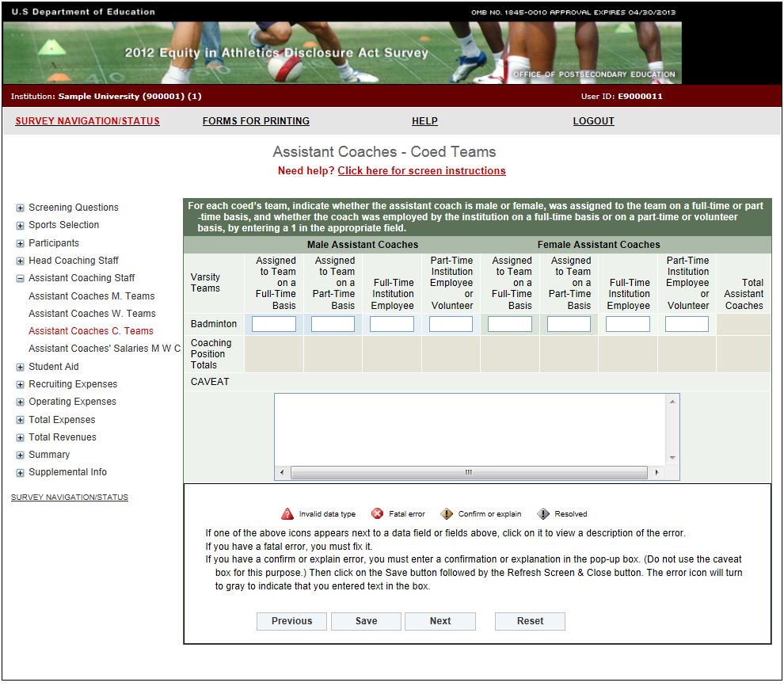784x694 pixels.
Task: Click the yellow Confirm or explain icon
Action: [447, 513]
